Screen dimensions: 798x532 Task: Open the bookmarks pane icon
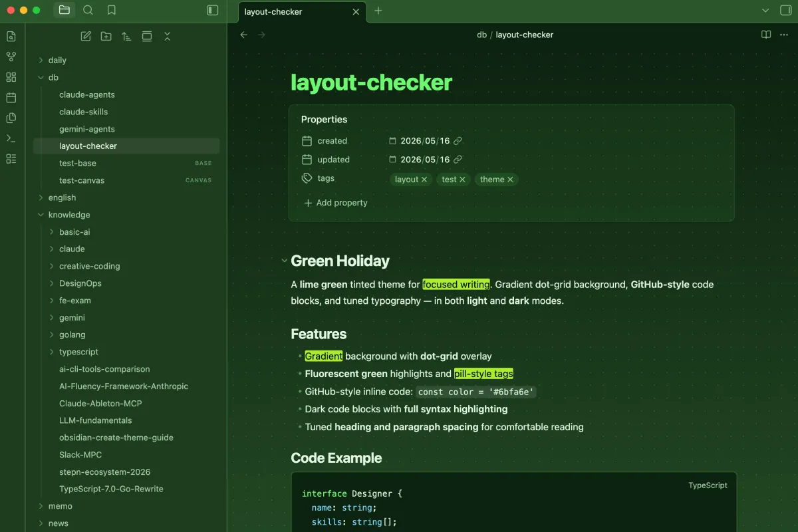112,10
